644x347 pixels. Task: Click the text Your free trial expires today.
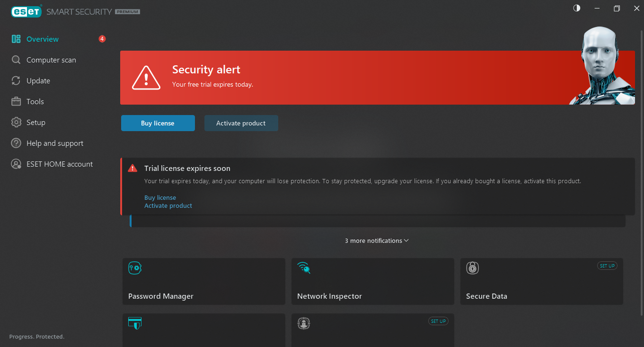pos(212,85)
